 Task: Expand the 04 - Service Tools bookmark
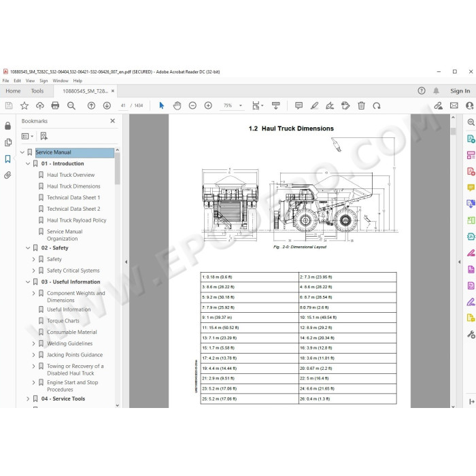coord(28,399)
